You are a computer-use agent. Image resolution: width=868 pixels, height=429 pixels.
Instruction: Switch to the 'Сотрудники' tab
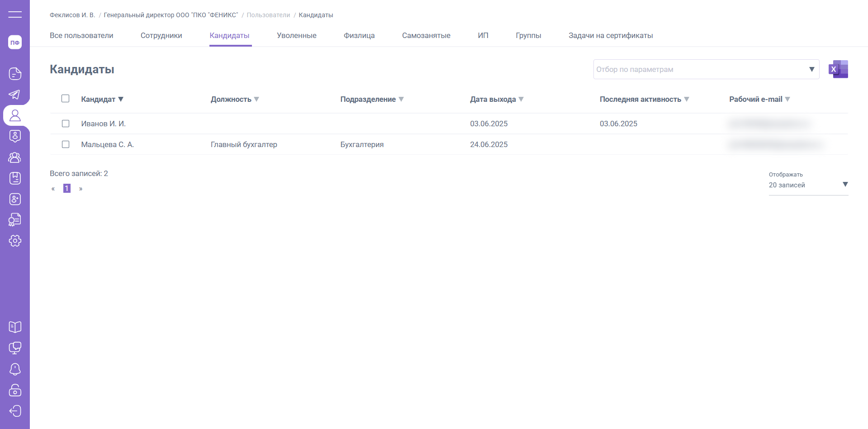tap(161, 35)
